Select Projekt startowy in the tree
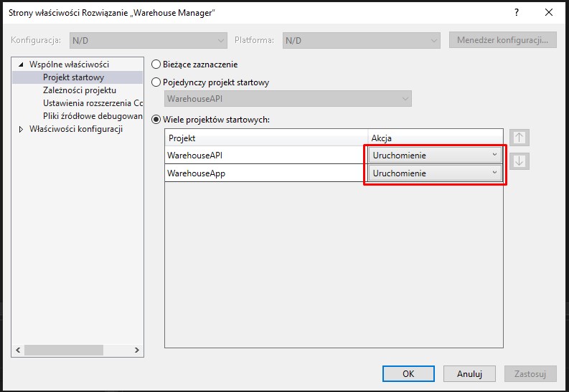 74,77
